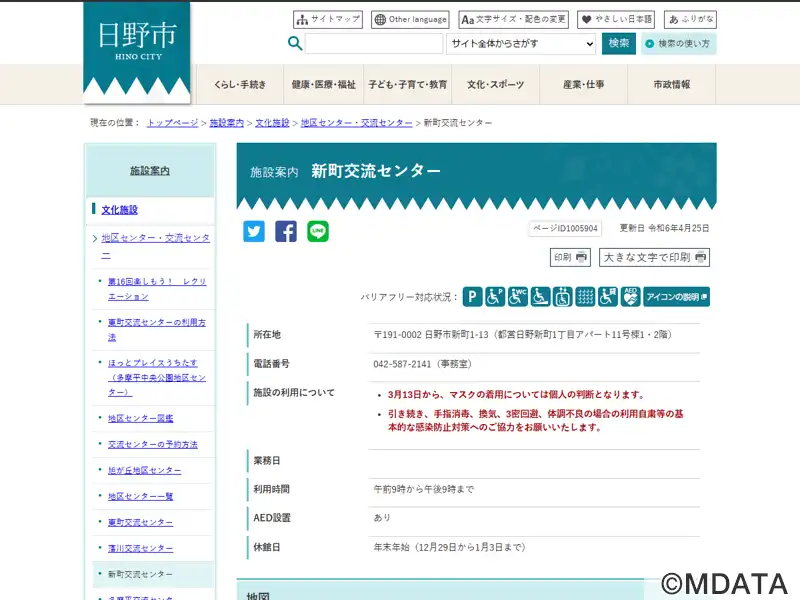
Task: Open Other language options
Action: tap(410, 19)
